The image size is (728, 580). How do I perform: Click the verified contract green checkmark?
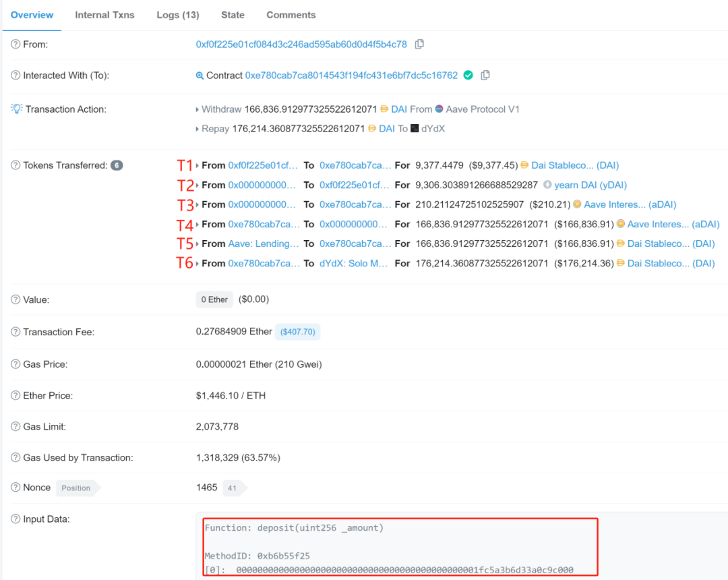(468, 76)
